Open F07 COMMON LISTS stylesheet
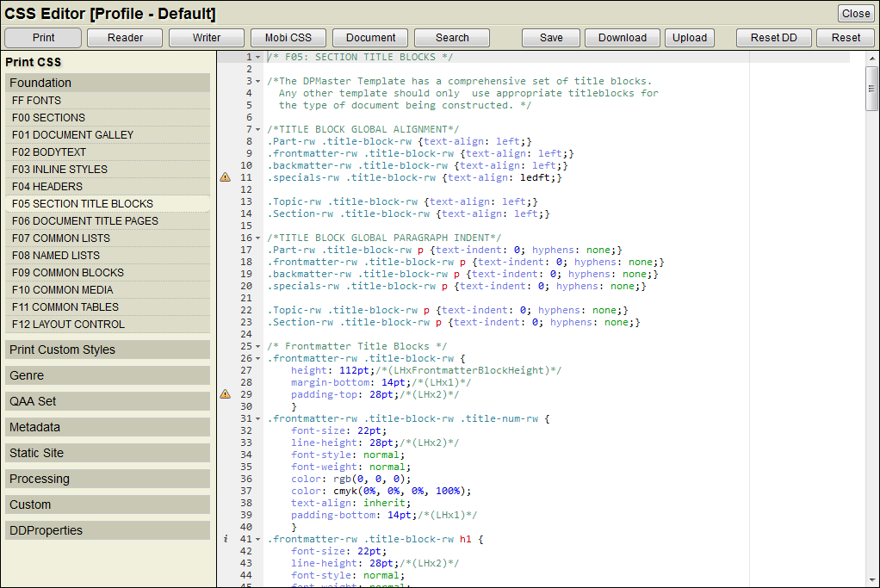 (x=108, y=238)
